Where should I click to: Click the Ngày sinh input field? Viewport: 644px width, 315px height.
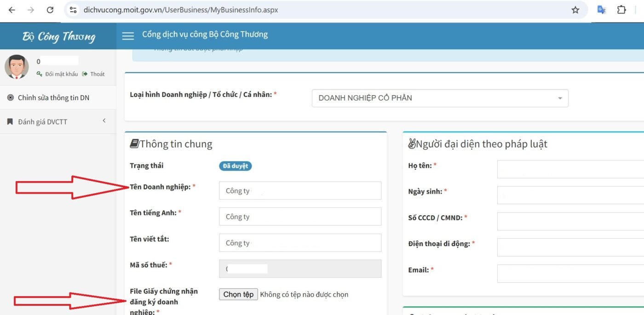point(571,195)
